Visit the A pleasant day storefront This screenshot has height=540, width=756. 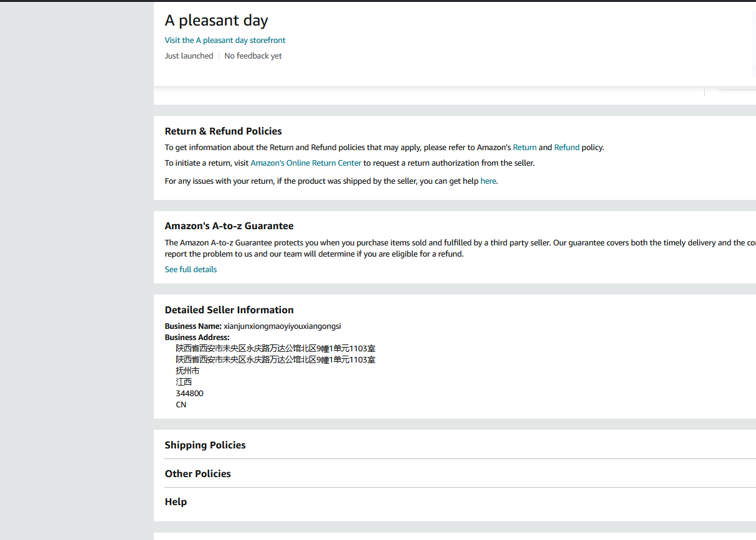point(225,40)
